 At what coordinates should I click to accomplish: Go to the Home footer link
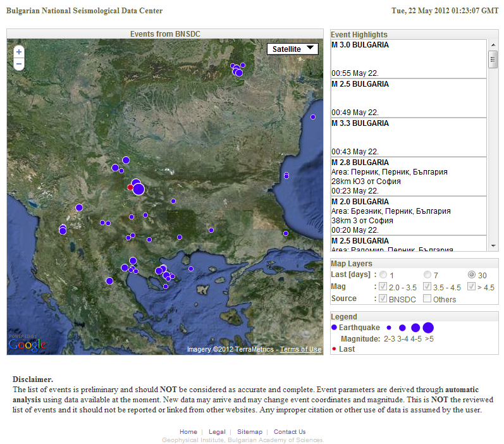pos(188,432)
